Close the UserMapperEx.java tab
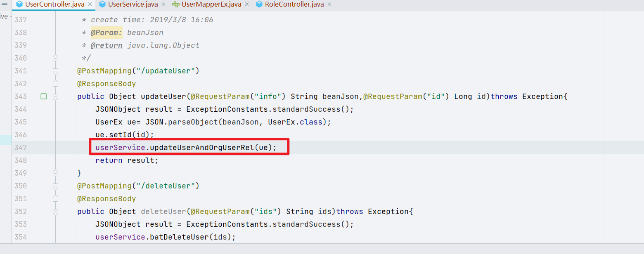The height and width of the screenshot is (254, 644). (x=247, y=5)
